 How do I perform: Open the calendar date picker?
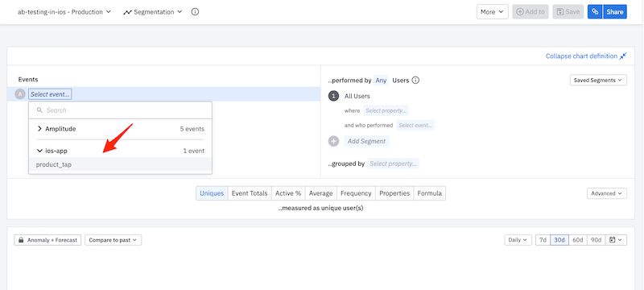(615, 240)
